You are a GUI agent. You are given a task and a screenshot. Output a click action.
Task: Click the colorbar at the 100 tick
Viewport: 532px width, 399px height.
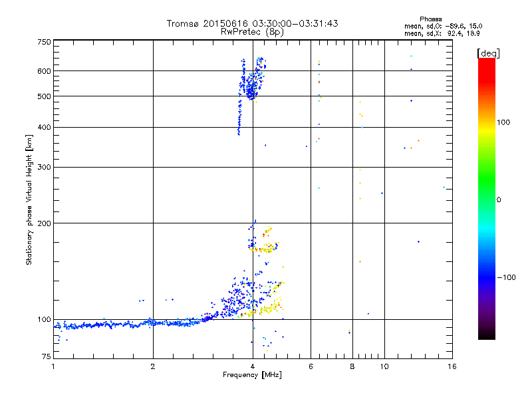(x=487, y=122)
